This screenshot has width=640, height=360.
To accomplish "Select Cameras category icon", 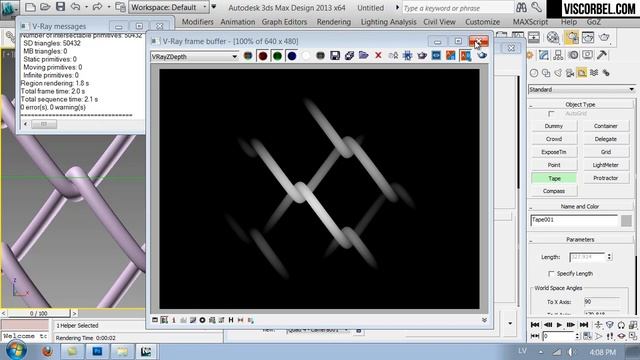I will 570,73.
